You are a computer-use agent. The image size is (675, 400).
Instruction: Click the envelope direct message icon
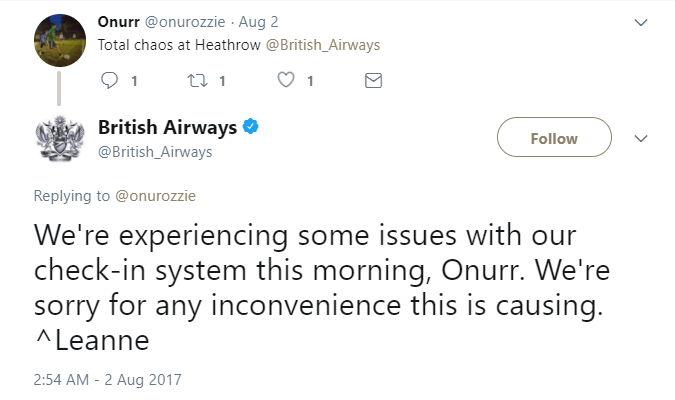coord(373,81)
